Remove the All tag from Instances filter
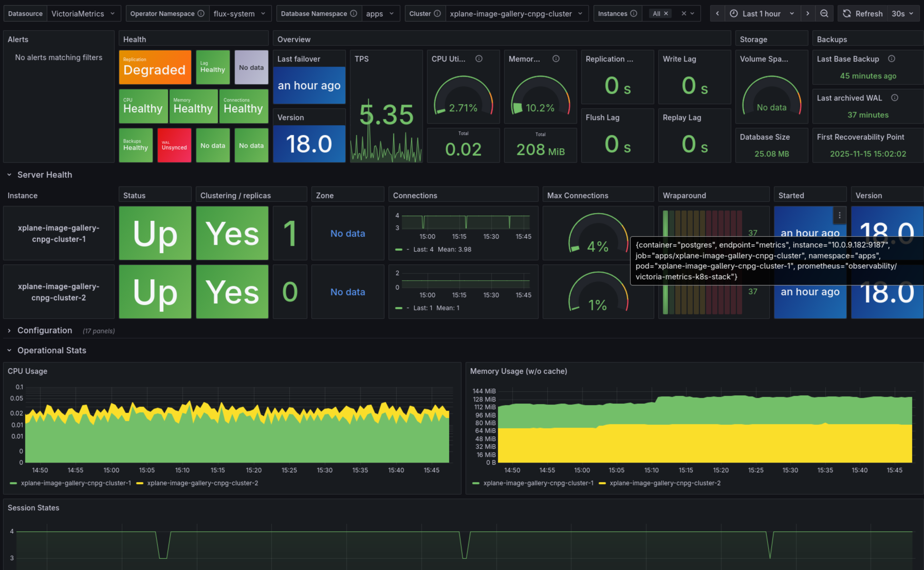The height and width of the screenshot is (570, 924). coord(666,13)
